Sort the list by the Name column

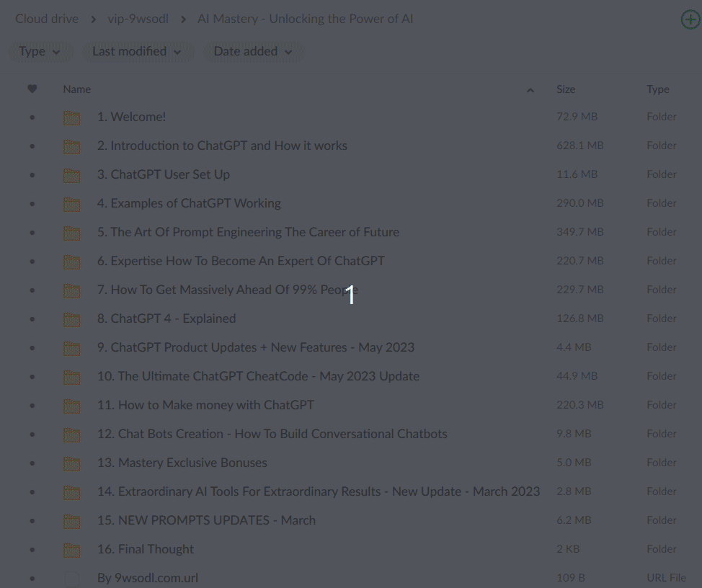tap(77, 89)
